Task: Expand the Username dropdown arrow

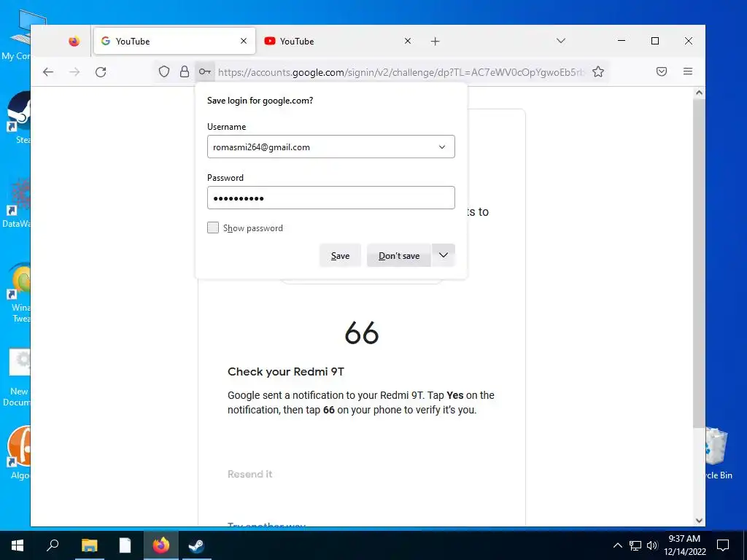Action: 442,147
